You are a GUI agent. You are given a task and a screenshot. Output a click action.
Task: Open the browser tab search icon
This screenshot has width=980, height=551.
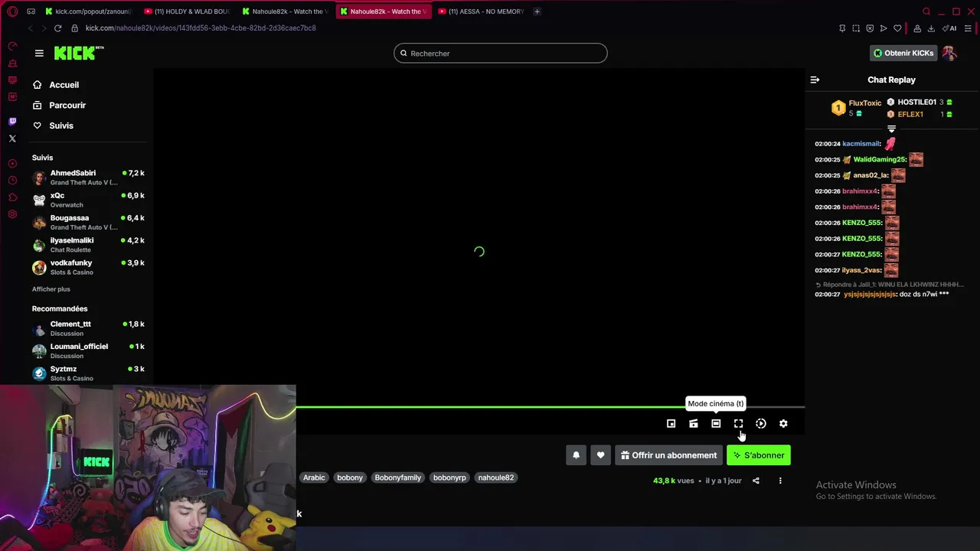926,11
